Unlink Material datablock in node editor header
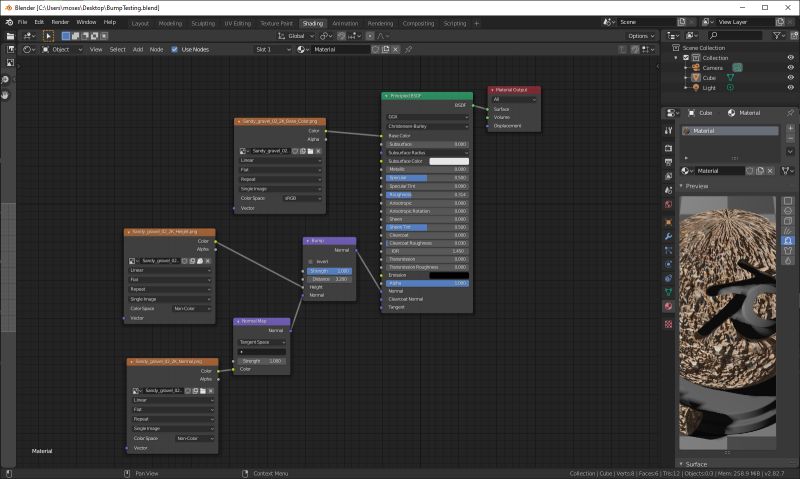800x479 pixels. coord(395,49)
